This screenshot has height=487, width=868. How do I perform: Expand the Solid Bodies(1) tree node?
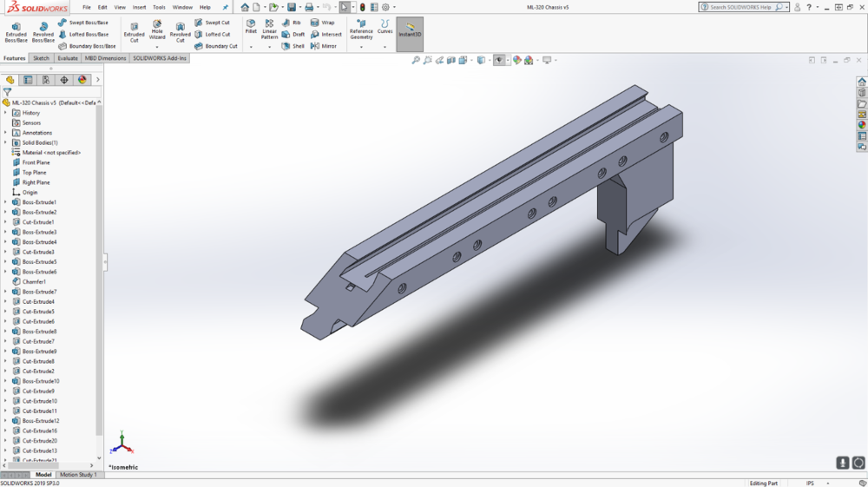pos(5,142)
